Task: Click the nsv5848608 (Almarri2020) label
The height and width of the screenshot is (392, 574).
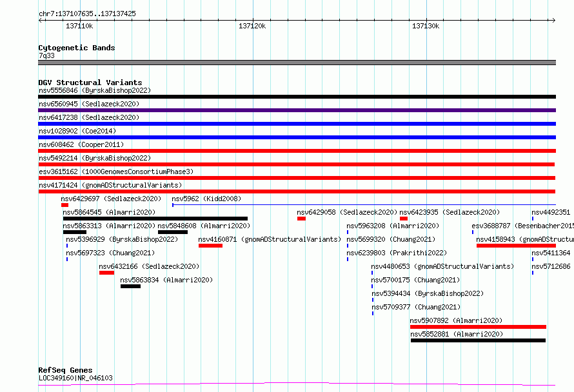Action: point(204,226)
